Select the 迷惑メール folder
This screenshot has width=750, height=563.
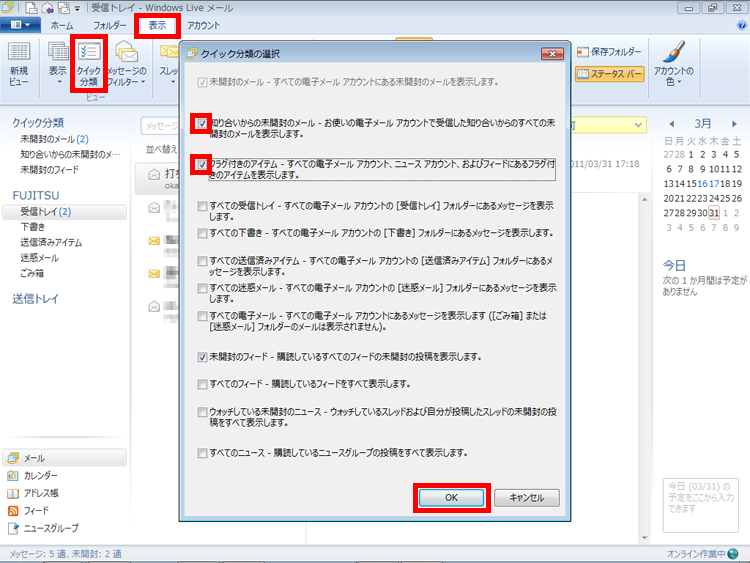(39, 258)
